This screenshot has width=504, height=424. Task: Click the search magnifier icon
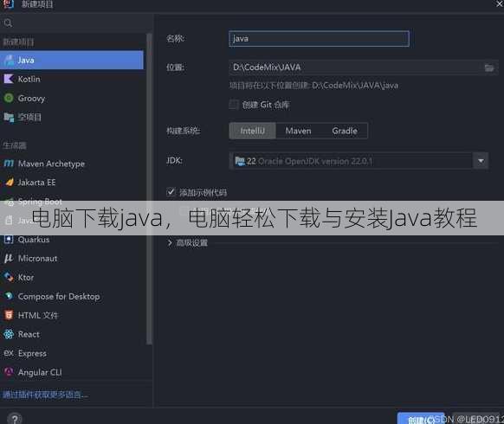8,22
